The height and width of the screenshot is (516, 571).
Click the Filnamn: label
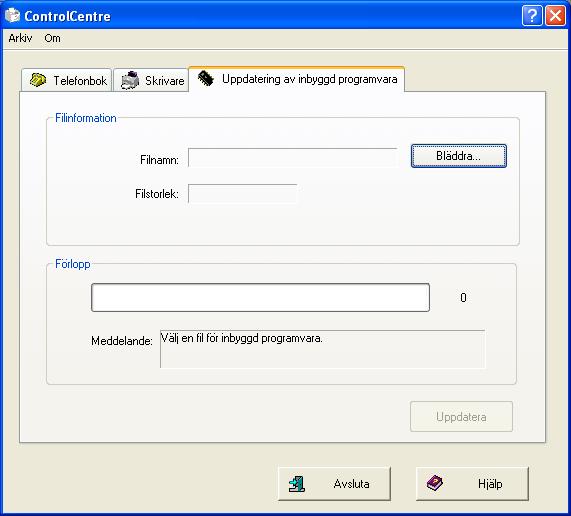point(159,159)
